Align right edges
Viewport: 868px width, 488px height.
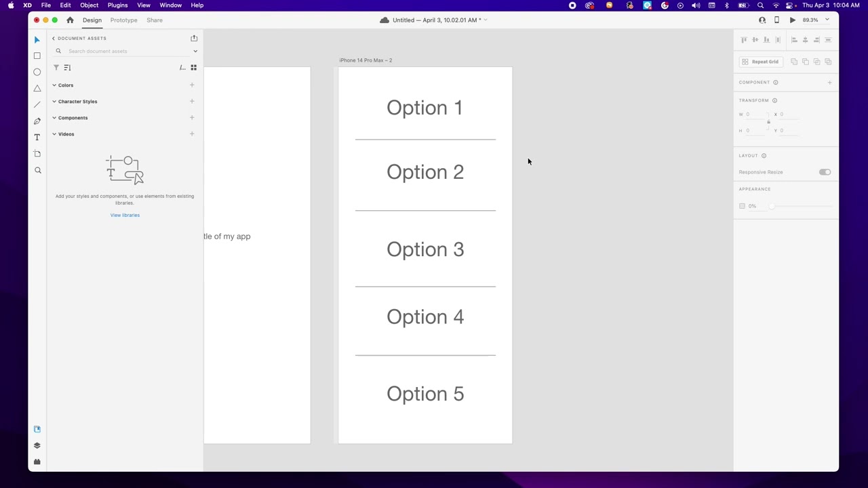pyautogui.click(x=816, y=40)
